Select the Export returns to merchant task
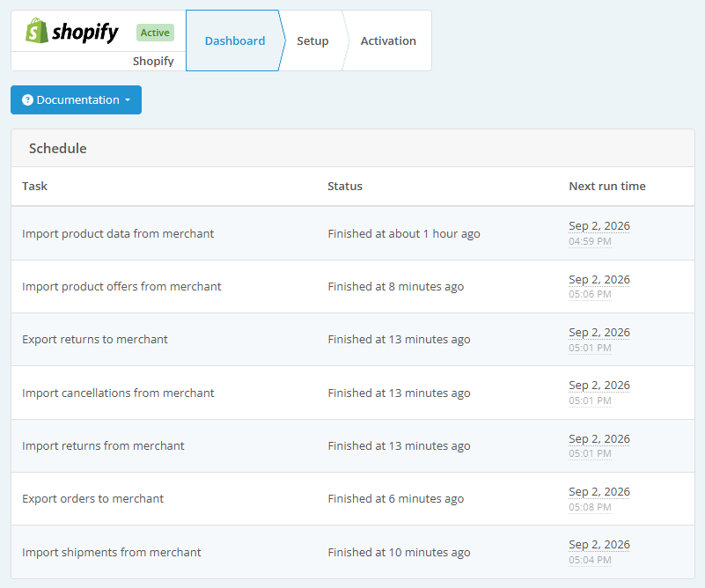 pyautogui.click(x=95, y=340)
